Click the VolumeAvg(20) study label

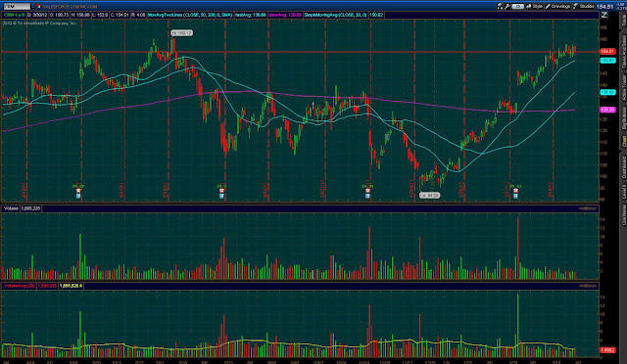point(20,286)
